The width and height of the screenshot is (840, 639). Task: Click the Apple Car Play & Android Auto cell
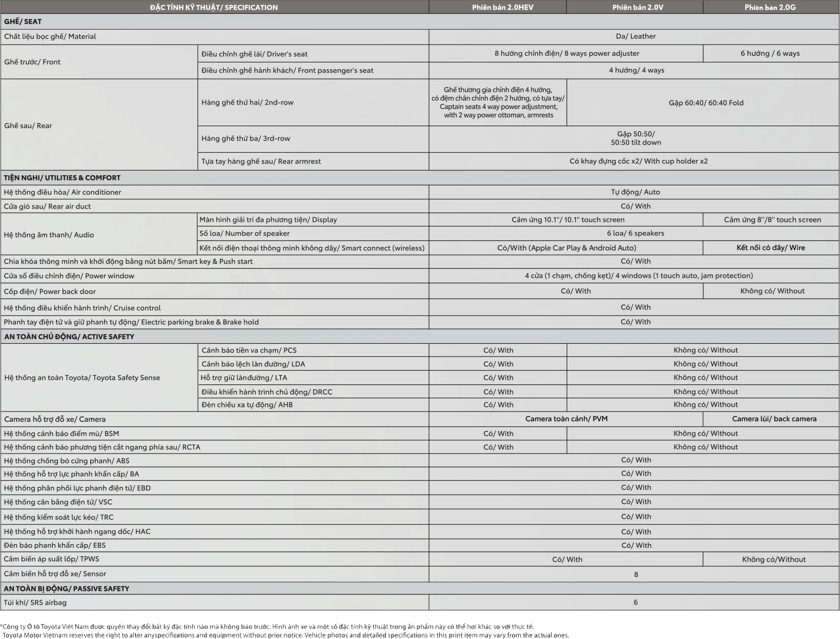pyautogui.click(x=566, y=248)
